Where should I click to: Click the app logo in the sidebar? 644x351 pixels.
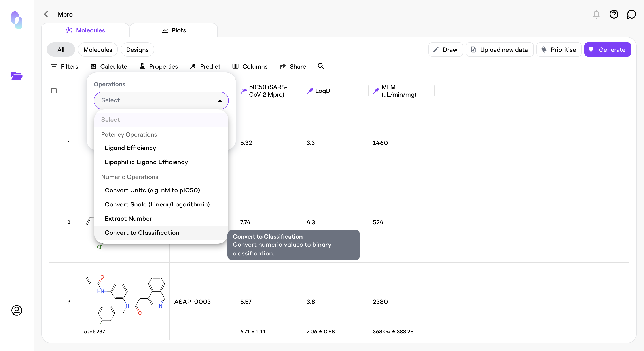(x=17, y=20)
